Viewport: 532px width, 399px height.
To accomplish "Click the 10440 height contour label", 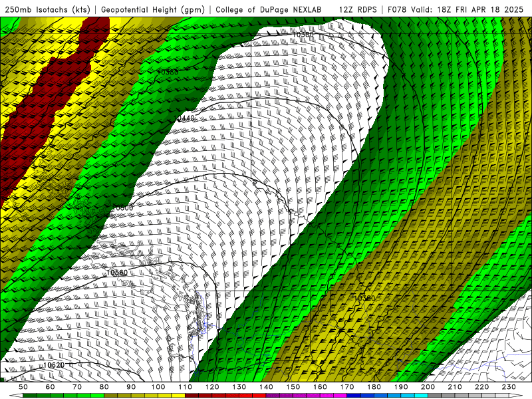I will (x=184, y=118).
